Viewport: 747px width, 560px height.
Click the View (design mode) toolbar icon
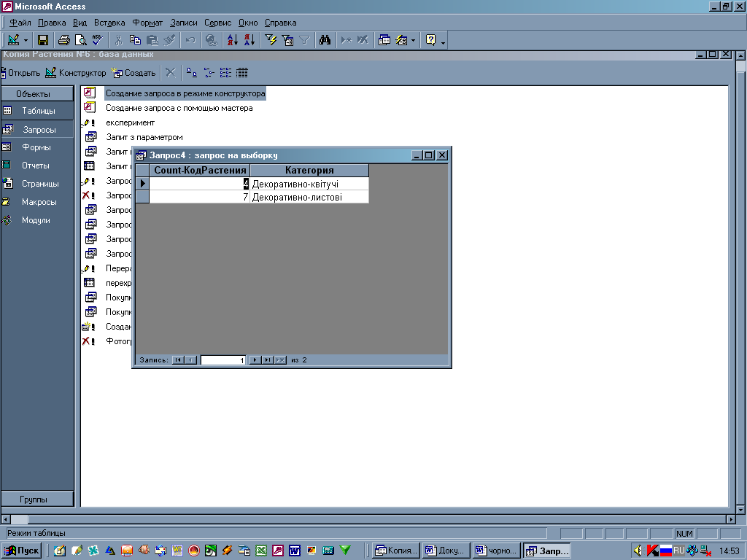pos(14,41)
